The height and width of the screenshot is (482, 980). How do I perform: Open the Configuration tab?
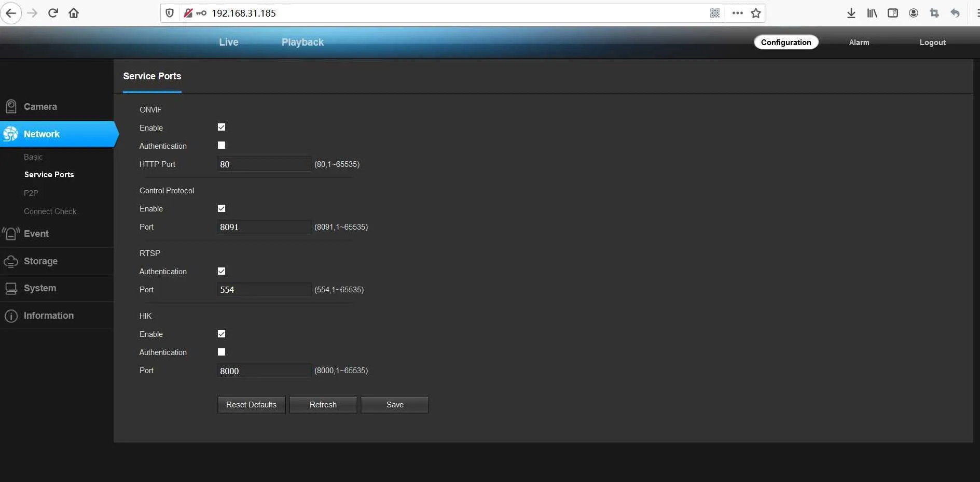point(786,42)
